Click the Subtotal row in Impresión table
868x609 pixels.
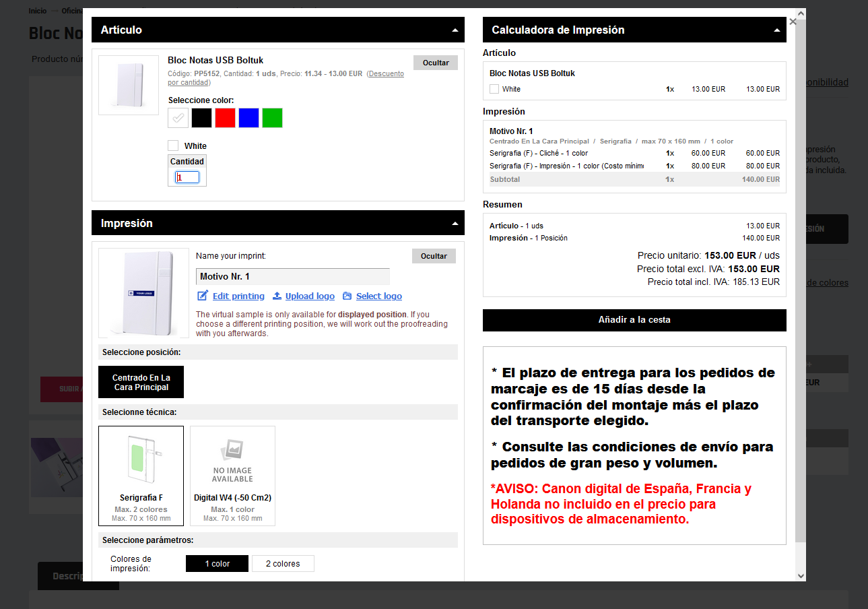(634, 179)
